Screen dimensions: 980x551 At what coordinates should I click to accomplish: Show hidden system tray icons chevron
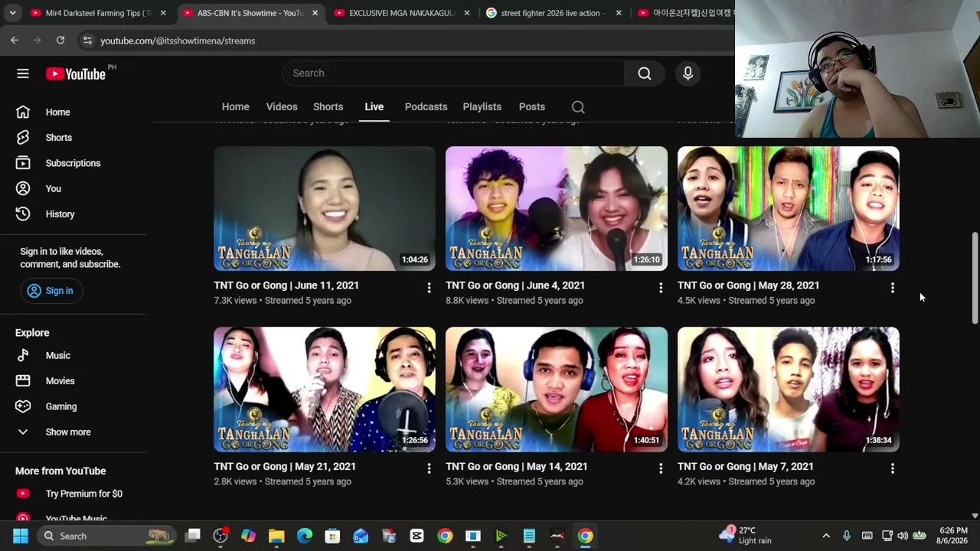tap(825, 536)
